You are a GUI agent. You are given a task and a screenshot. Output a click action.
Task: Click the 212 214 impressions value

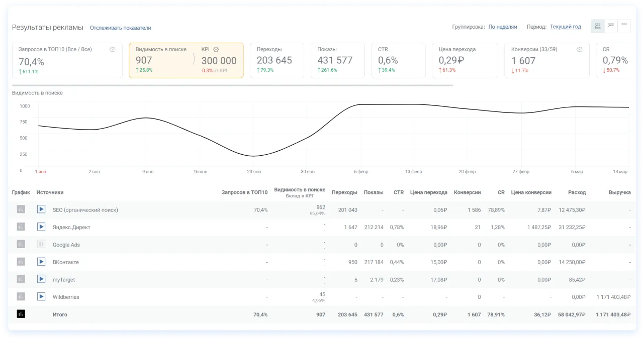click(x=374, y=228)
